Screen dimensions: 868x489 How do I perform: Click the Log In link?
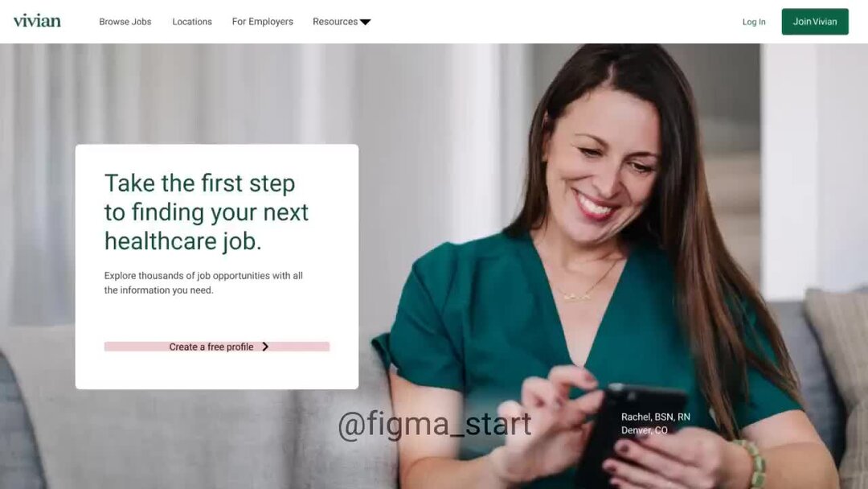pos(754,22)
